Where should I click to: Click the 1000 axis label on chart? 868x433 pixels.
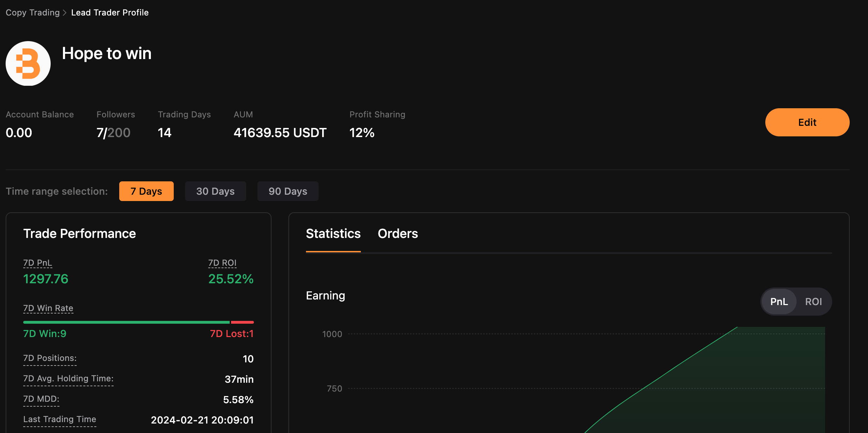click(x=332, y=334)
